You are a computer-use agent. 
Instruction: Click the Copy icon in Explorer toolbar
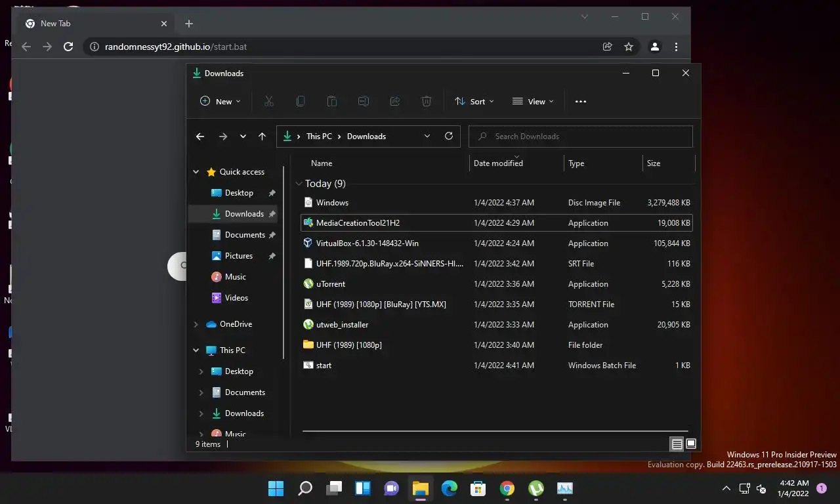pos(300,101)
